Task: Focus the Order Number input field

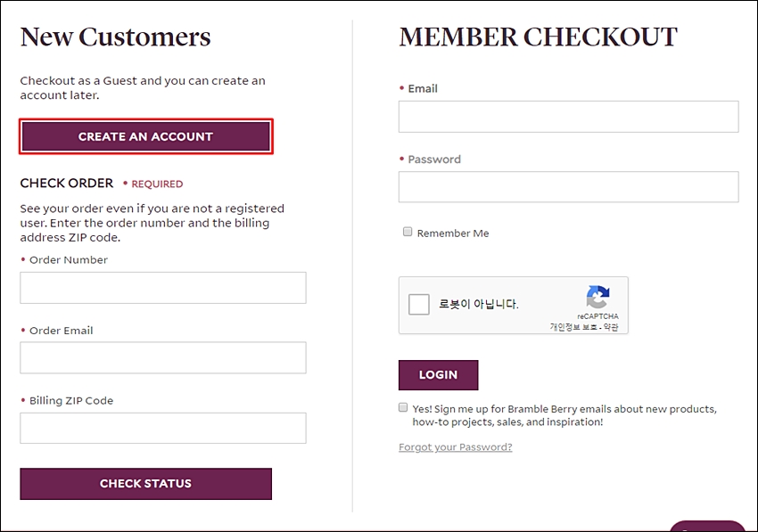Action: coord(163,288)
